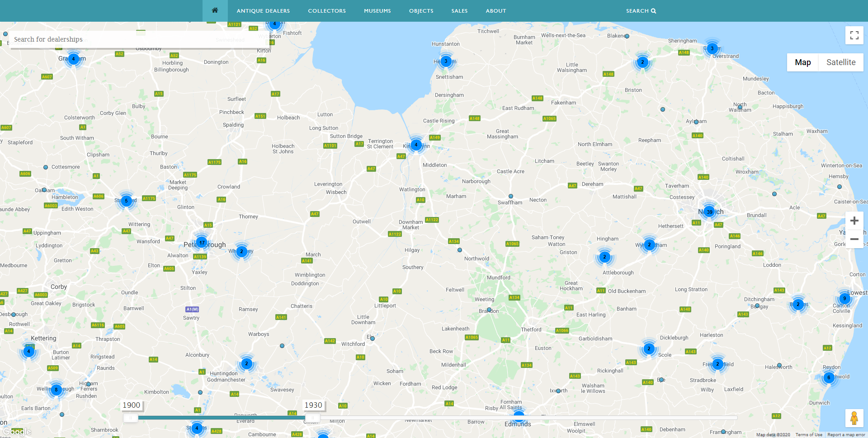Open the Objects menu item
Image resolution: width=868 pixels, height=438 pixels.
click(x=421, y=11)
